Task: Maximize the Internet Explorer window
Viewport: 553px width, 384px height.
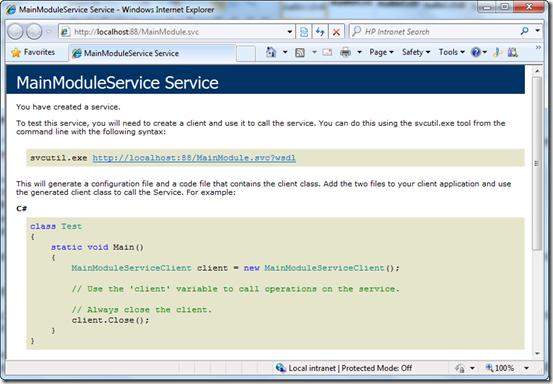Action: tap(505, 7)
